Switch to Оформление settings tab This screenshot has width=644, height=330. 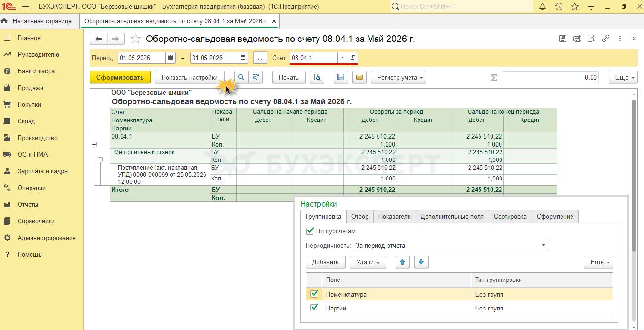[555, 217]
